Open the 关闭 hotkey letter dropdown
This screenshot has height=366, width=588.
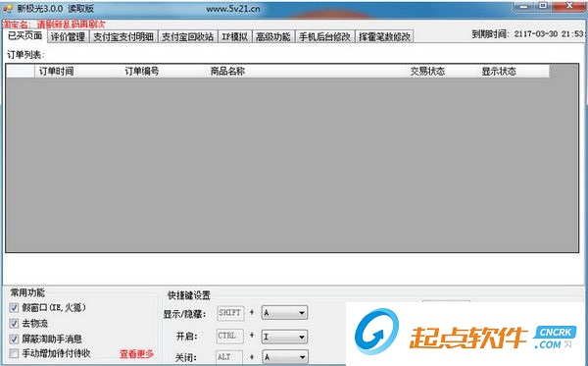284,357
